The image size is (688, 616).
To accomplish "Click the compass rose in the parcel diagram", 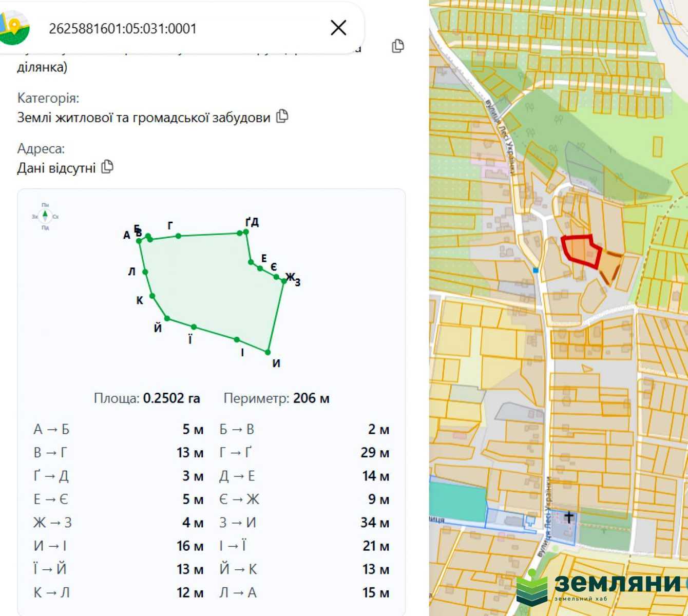I will [x=45, y=216].
